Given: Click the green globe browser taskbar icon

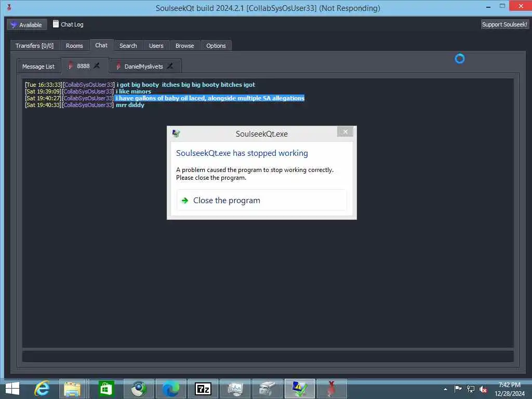Looking at the screenshot, I should tap(138, 389).
